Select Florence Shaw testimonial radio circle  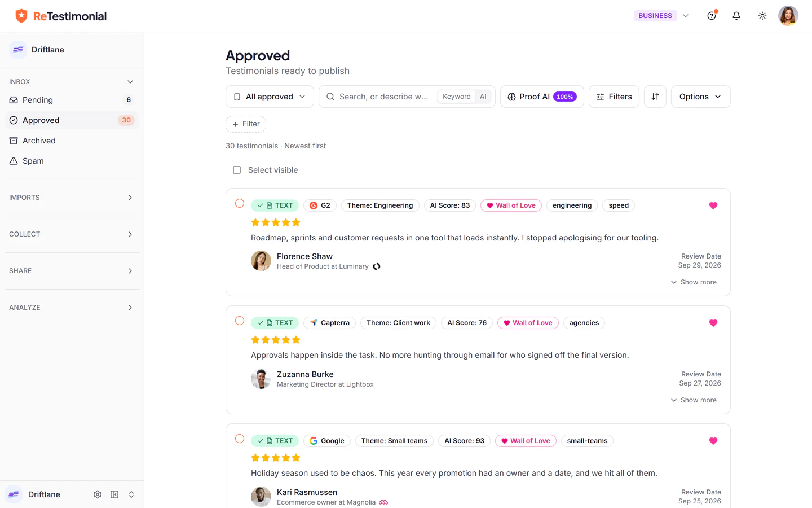(x=240, y=203)
